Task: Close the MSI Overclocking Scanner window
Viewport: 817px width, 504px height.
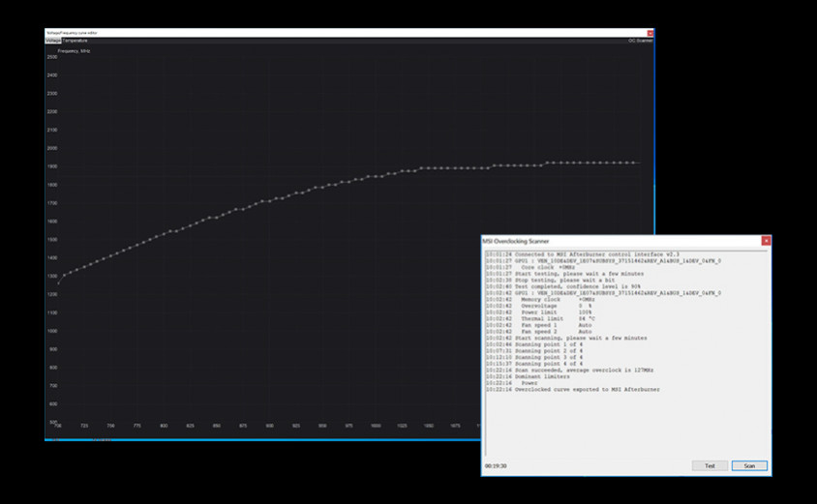Action: [x=766, y=241]
